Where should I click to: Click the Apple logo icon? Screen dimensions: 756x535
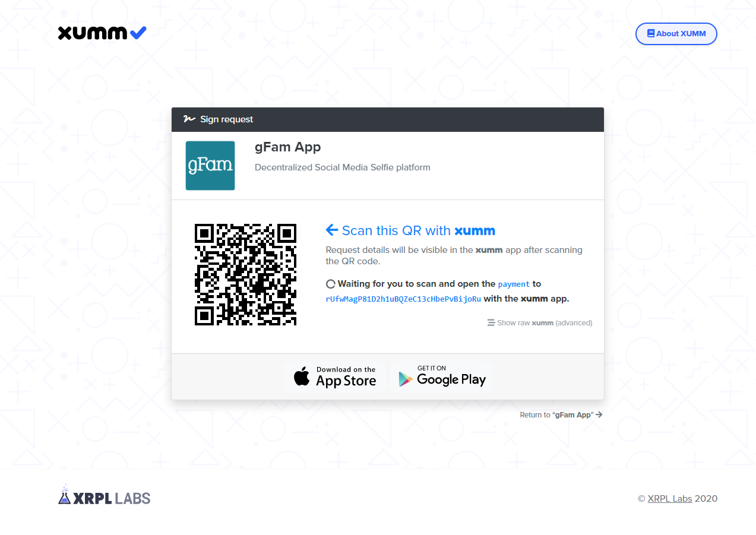(302, 376)
